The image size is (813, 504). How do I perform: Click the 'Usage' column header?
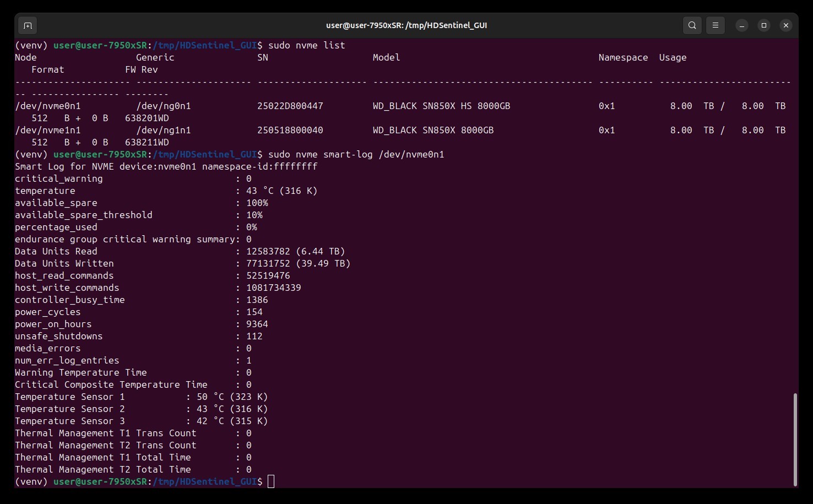673,57
